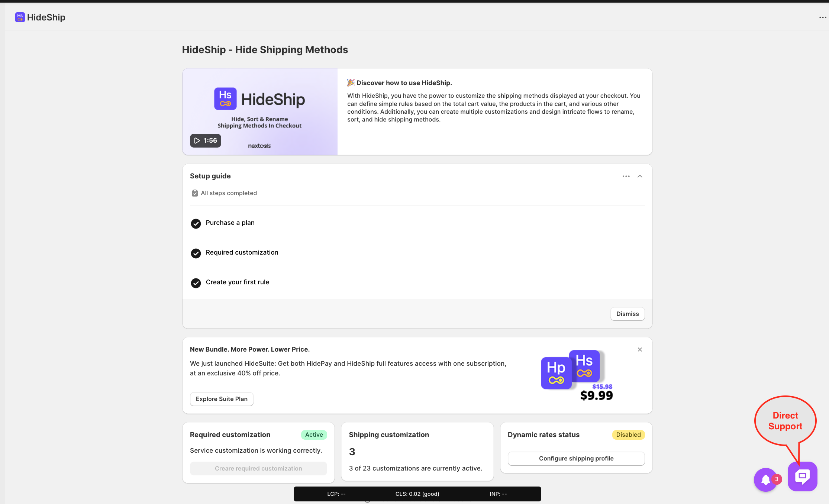The width and height of the screenshot is (829, 504).
Task: Click the Disabled status badge
Action: coord(628,434)
